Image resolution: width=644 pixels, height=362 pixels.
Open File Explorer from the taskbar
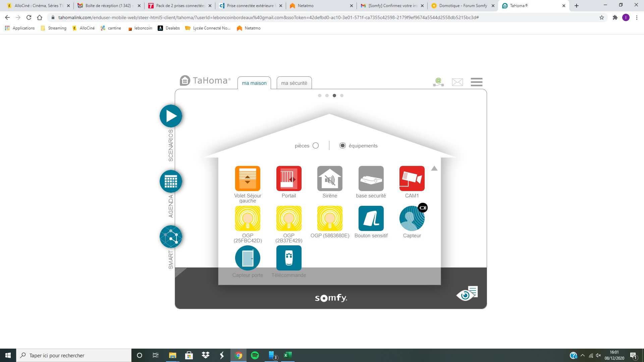pyautogui.click(x=172, y=355)
